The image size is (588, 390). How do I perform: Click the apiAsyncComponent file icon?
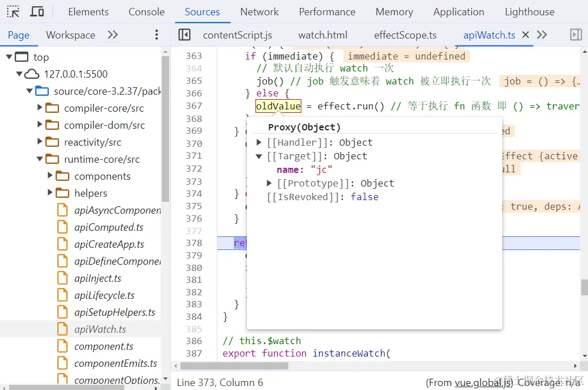62,210
